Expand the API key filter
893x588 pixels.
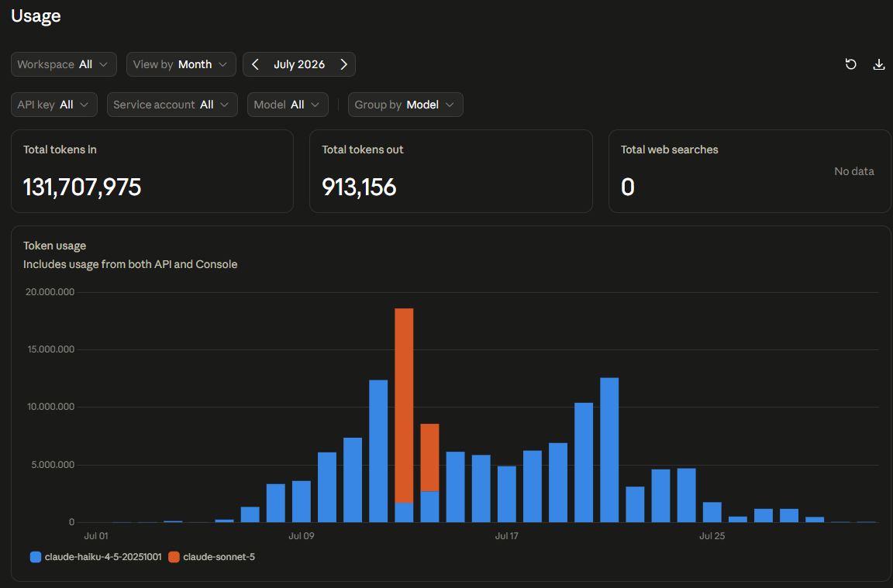(x=54, y=105)
